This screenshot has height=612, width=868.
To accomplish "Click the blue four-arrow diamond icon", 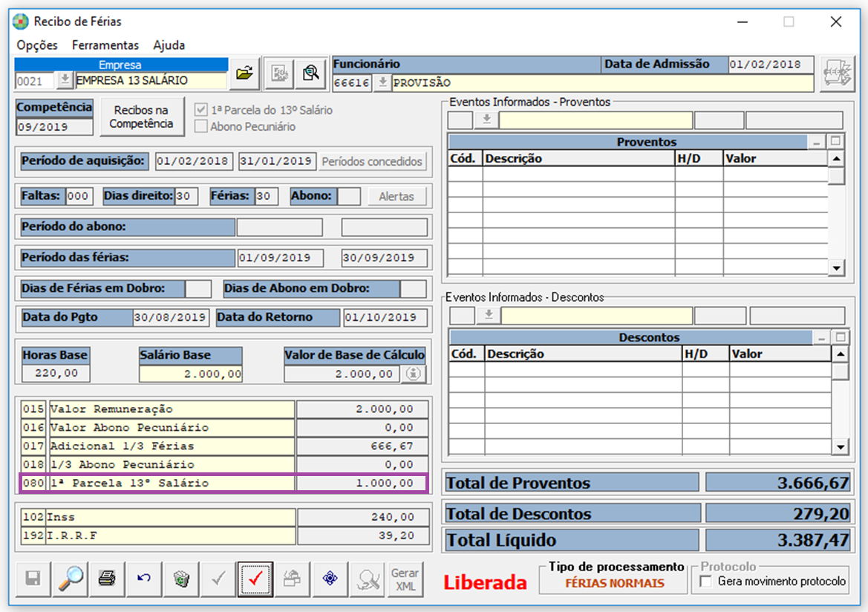I will (330, 579).
